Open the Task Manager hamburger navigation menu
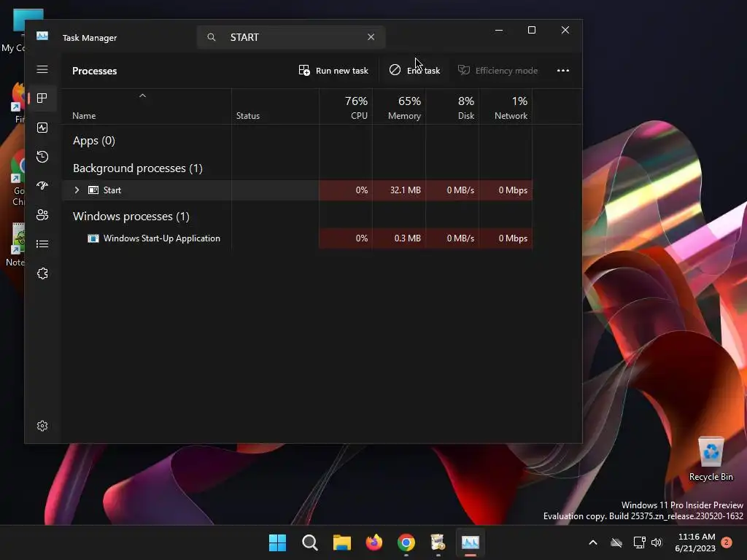Viewport: 747px width, 560px height. (x=42, y=69)
